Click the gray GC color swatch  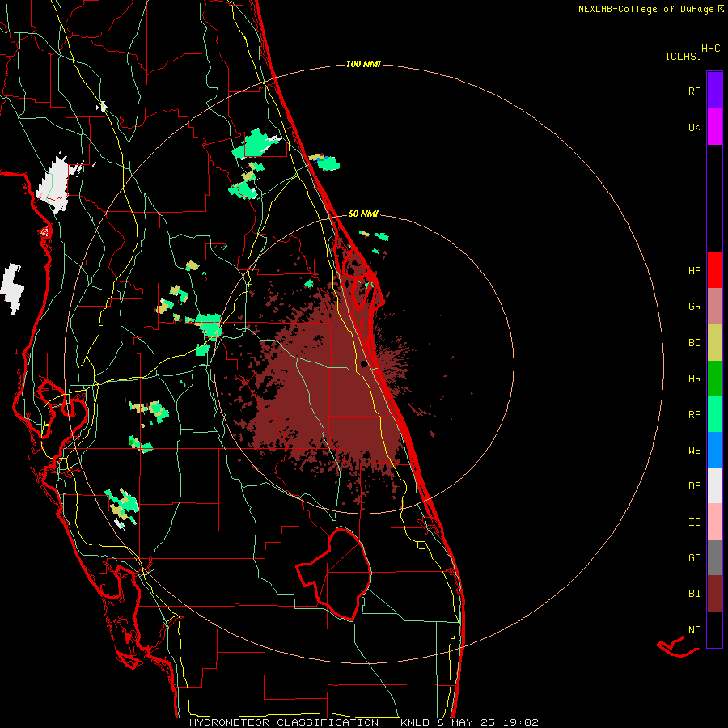click(714, 557)
